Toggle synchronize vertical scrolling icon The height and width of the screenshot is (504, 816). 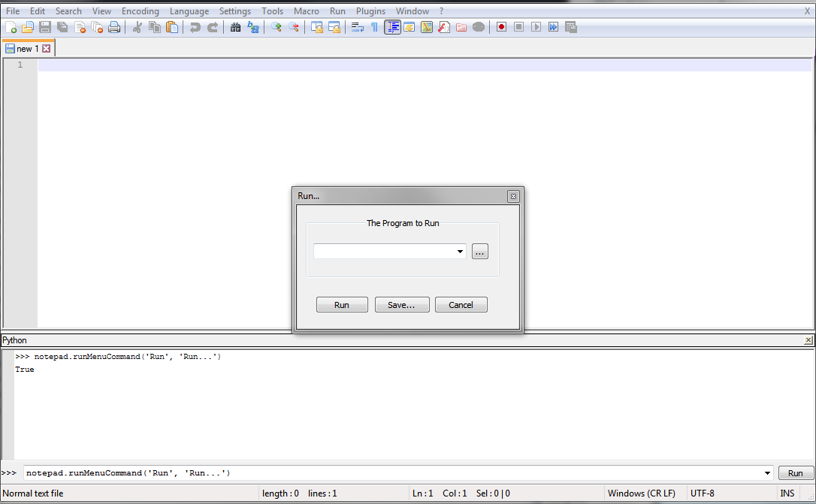coord(317,28)
